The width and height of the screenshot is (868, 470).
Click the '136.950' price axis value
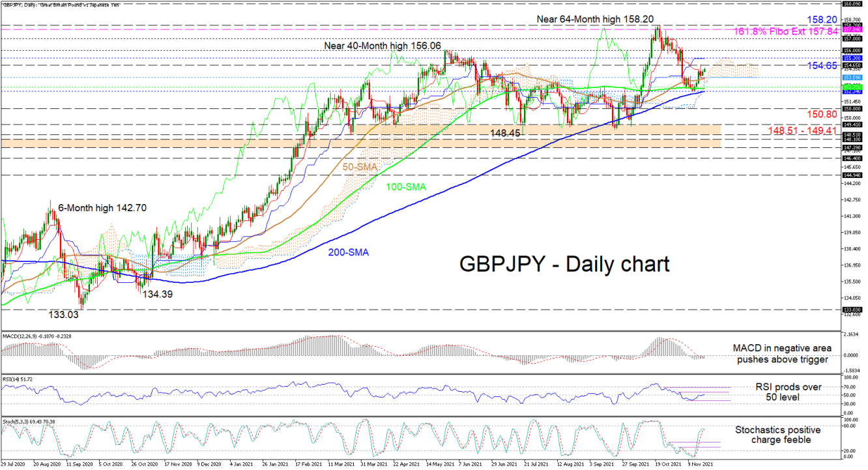click(852, 265)
